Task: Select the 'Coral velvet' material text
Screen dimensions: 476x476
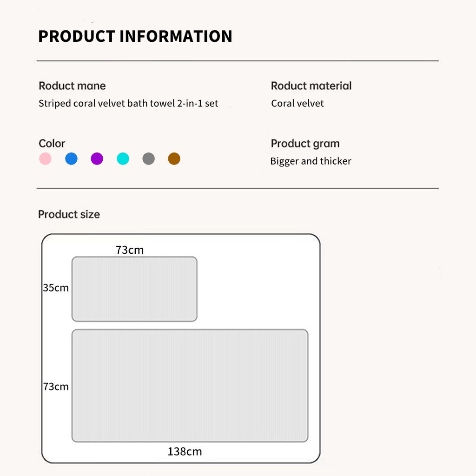Action: point(297,103)
